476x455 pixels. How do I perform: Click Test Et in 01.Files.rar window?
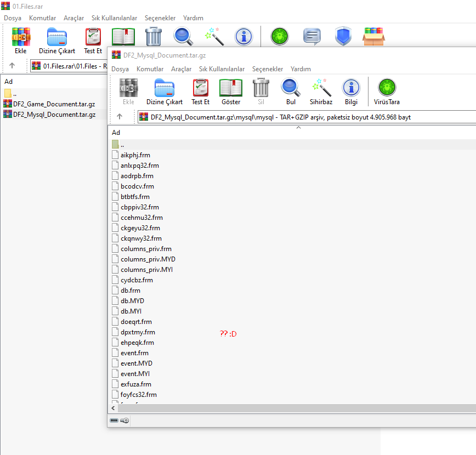93,41
